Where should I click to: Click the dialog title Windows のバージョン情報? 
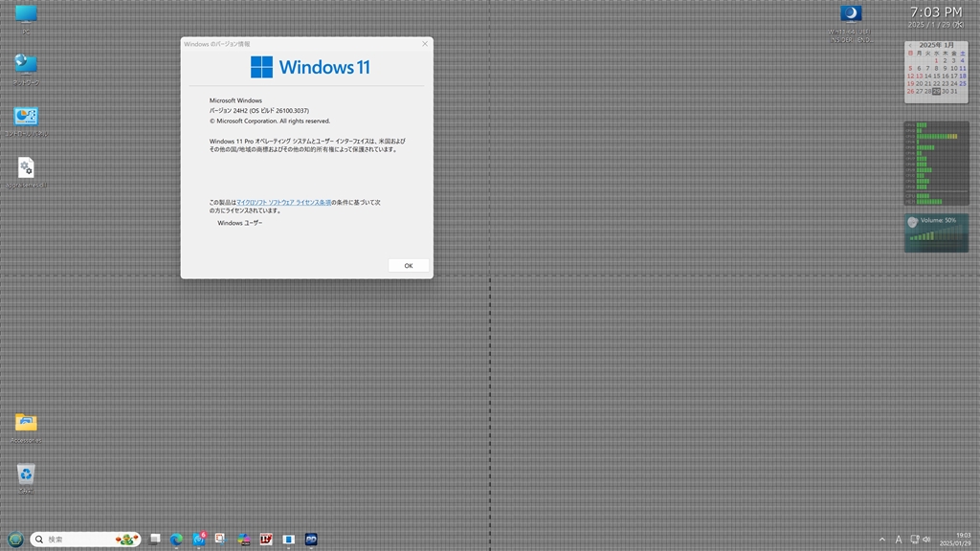(x=217, y=44)
